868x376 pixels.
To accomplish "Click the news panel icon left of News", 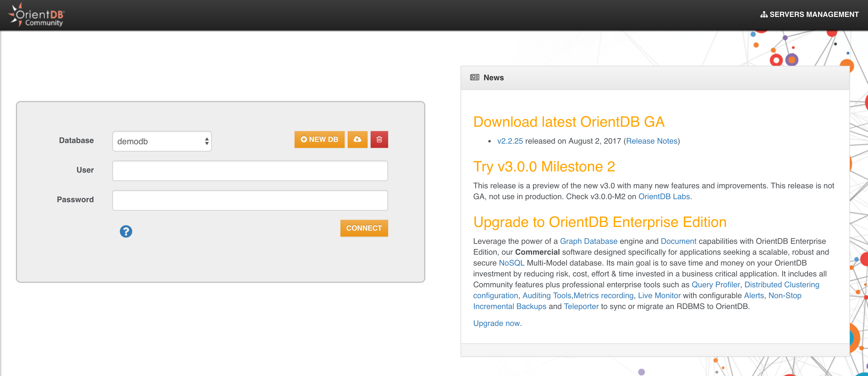I will pyautogui.click(x=474, y=77).
